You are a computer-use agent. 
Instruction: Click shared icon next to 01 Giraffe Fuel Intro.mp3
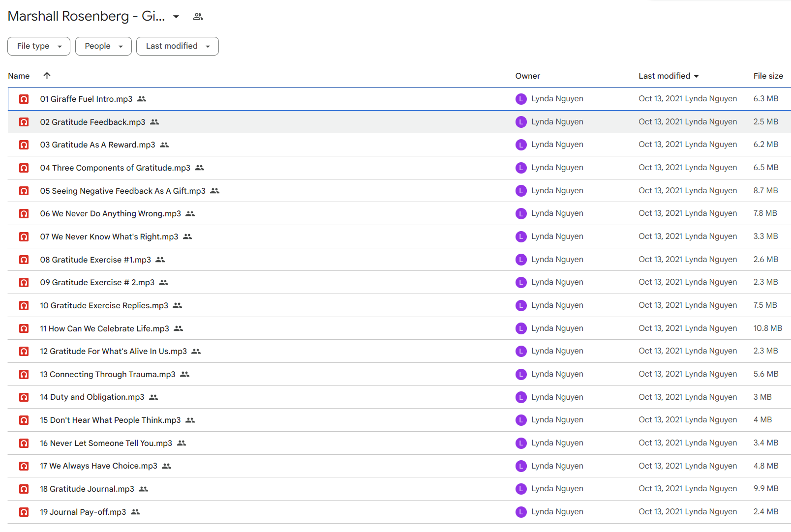click(142, 99)
